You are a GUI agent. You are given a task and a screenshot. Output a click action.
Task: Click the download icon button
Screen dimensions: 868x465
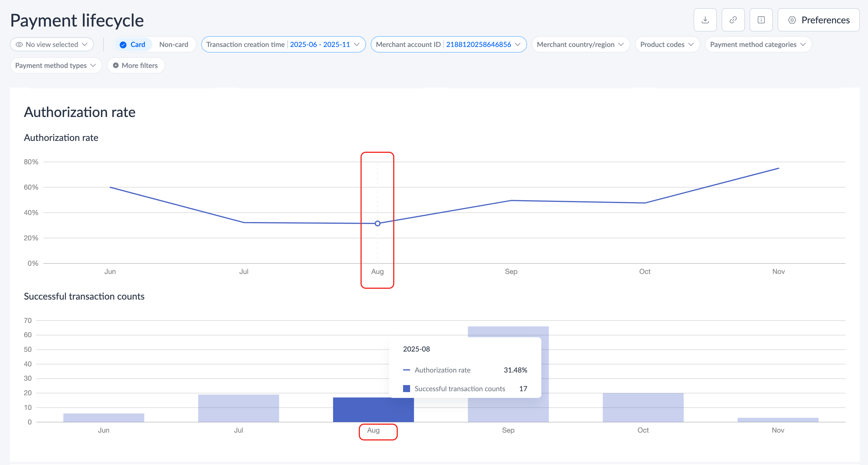[x=705, y=20]
